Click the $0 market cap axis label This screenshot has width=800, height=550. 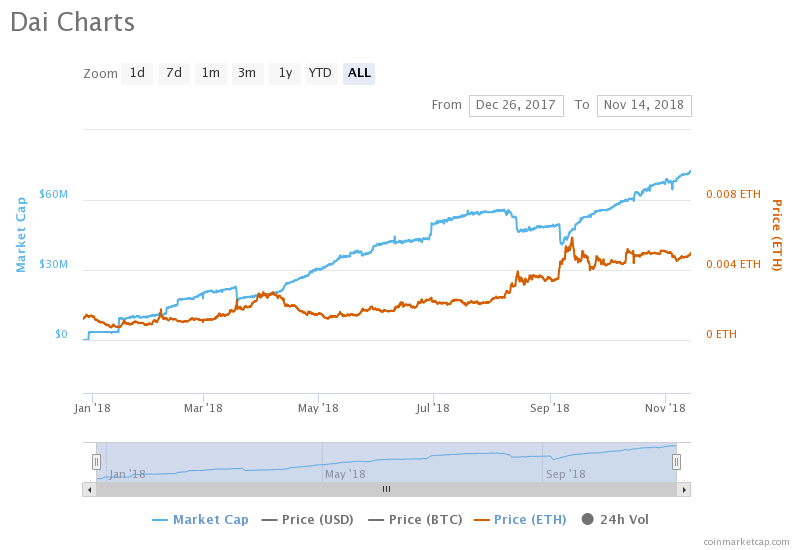[61, 334]
